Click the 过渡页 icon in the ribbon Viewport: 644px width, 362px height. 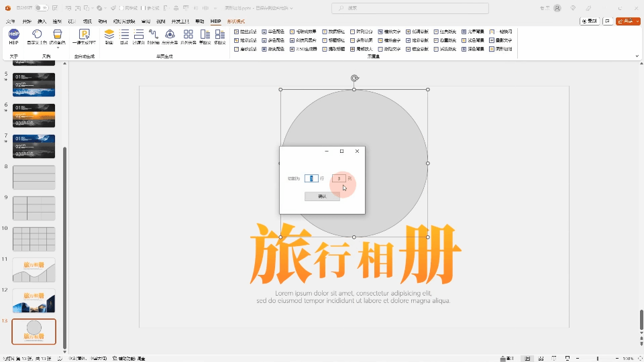[x=139, y=34]
